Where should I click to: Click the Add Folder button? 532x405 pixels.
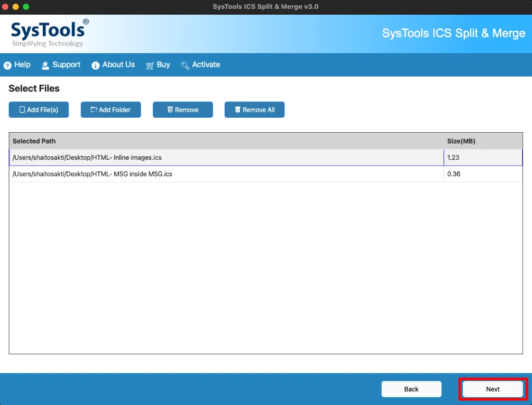(x=111, y=110)
